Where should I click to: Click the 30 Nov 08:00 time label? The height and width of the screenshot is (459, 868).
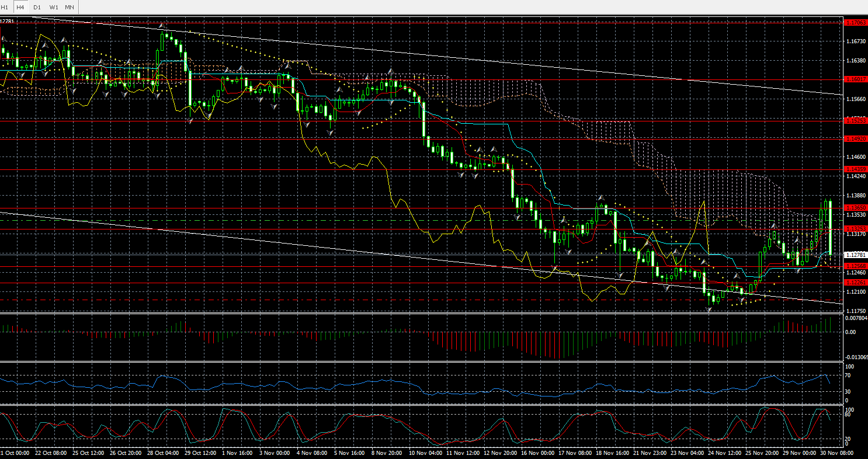click(x=838, y=453)
